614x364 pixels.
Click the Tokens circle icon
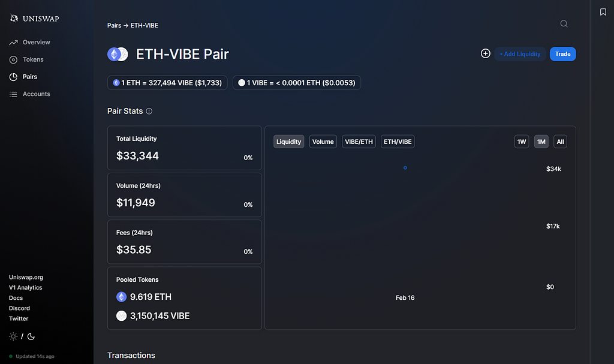coord(13,59)
